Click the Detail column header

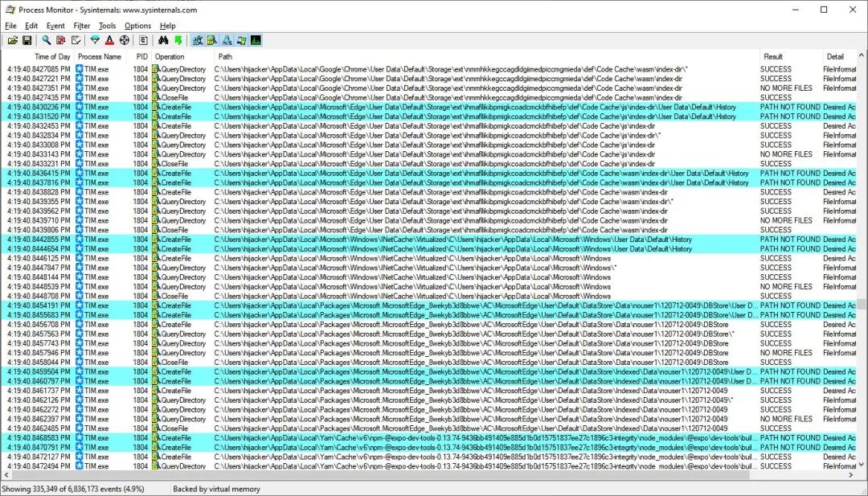pos(839,56)
